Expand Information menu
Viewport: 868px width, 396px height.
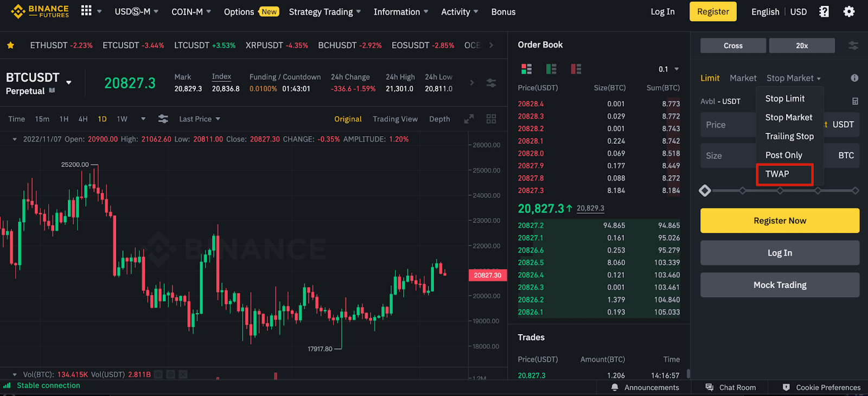coord(400,11)
